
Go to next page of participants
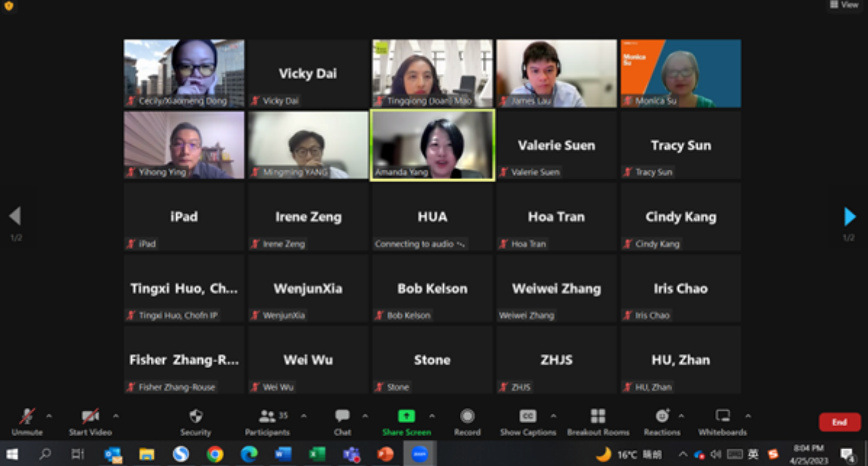850,217
